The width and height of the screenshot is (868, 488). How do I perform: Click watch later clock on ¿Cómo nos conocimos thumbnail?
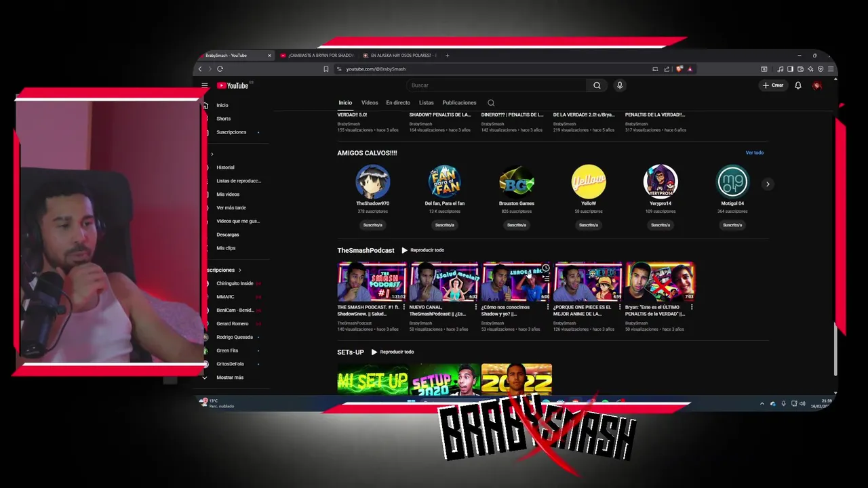tap(545, 268)
